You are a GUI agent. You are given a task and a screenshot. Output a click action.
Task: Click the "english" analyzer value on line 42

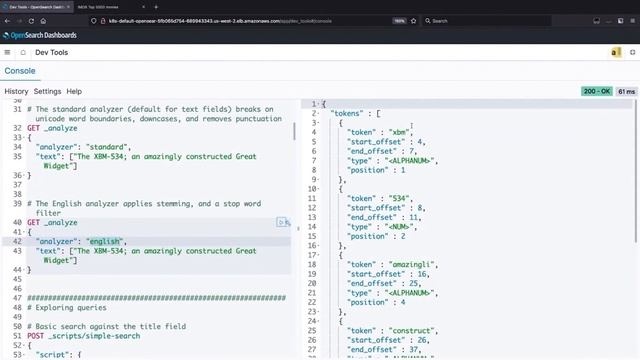pyautogui.click(x=104, y=242)
